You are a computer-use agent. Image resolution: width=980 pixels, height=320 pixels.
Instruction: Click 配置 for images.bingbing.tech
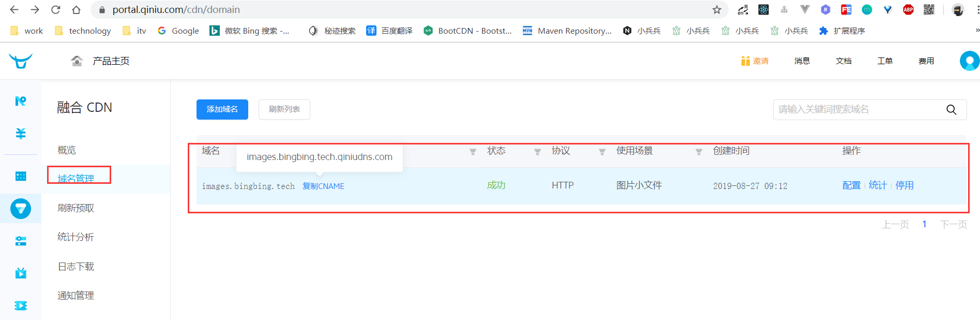pyautogui.click(x=851, y=185)
